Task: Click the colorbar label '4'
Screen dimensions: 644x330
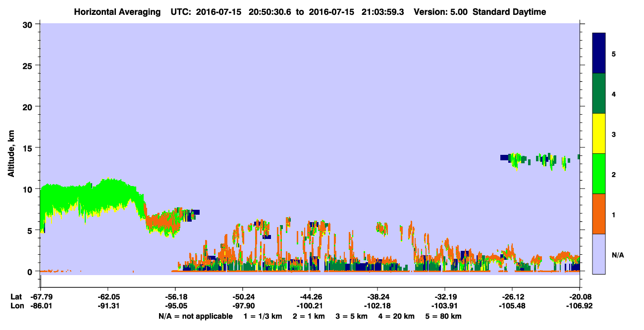Action: click(x=614, y=94)
